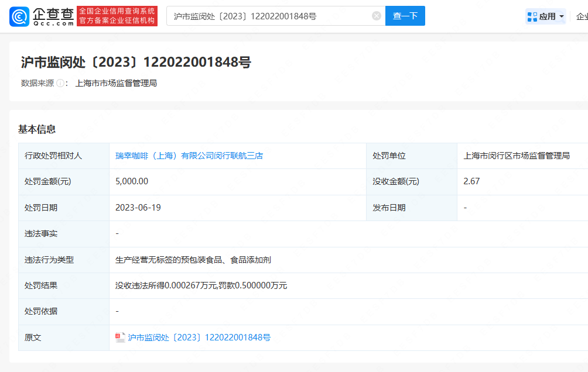Screen dimensions: 588x372
Task: Click the 生产经营无标签的预包装食品 violation type
Action: coord(193,260)
